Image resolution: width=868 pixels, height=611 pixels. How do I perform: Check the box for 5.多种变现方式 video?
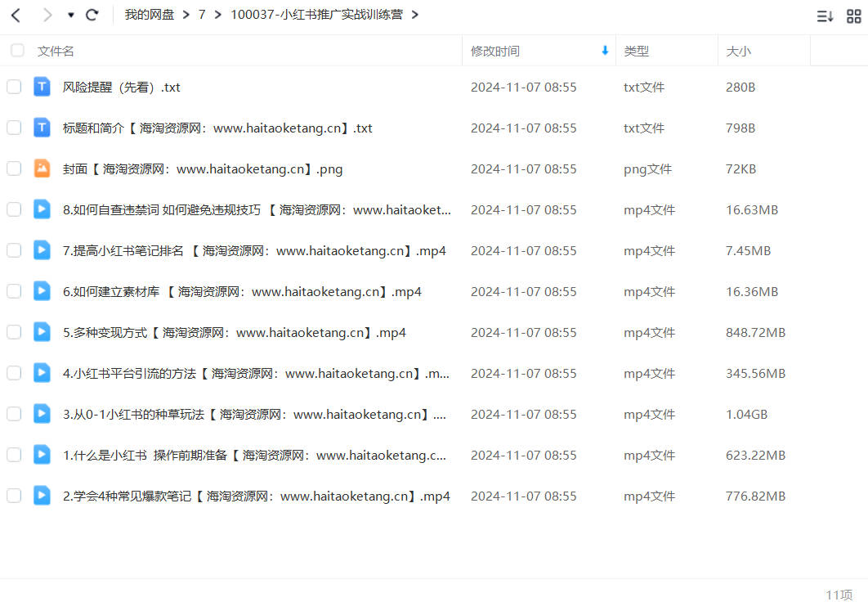14,332
